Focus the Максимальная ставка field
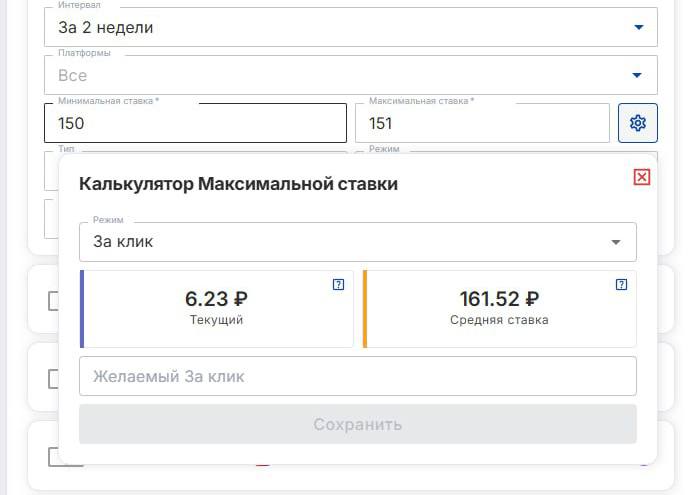The height and width of the screenshot is (495, 694). pyautogui.click(x=481, y=124)
